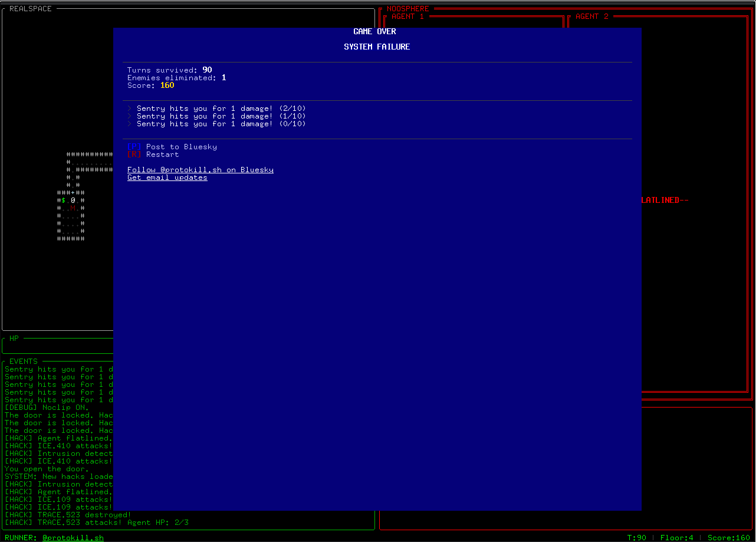Open the Get email updates link

coord(167,178)
